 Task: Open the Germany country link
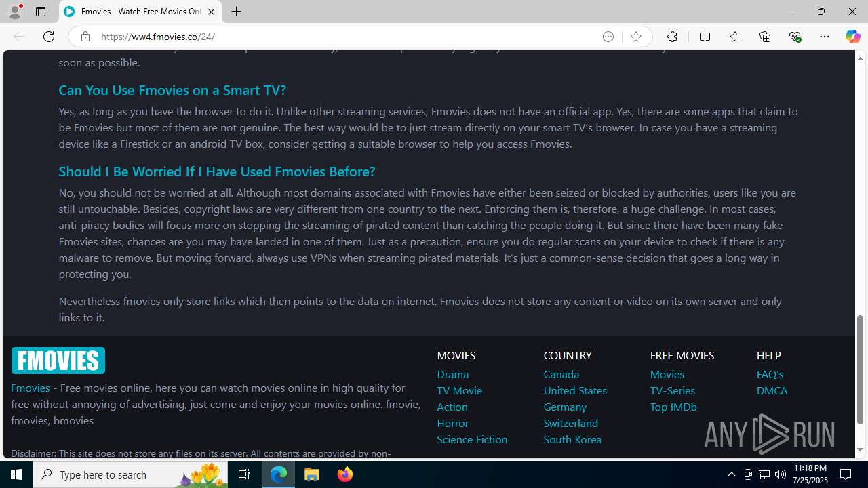pos(565,407)
